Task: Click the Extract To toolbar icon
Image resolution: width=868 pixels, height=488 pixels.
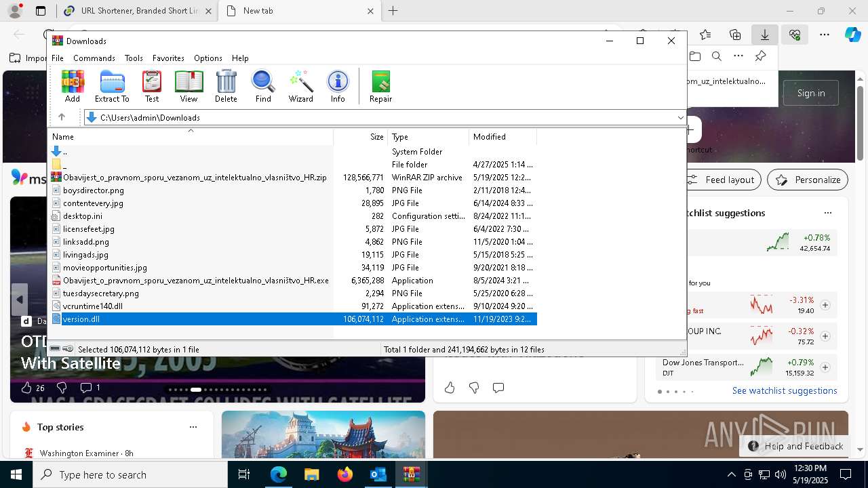Action: (x=112, y=86)
